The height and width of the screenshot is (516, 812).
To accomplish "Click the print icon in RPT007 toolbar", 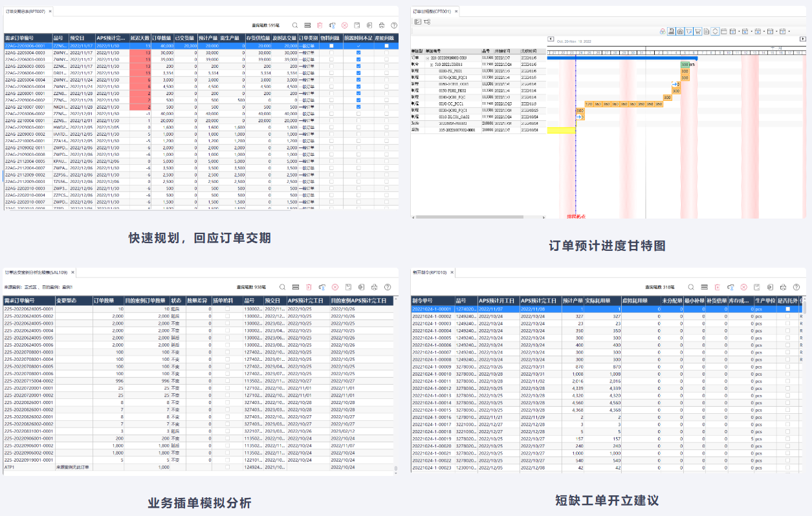I will pos(381,25).
